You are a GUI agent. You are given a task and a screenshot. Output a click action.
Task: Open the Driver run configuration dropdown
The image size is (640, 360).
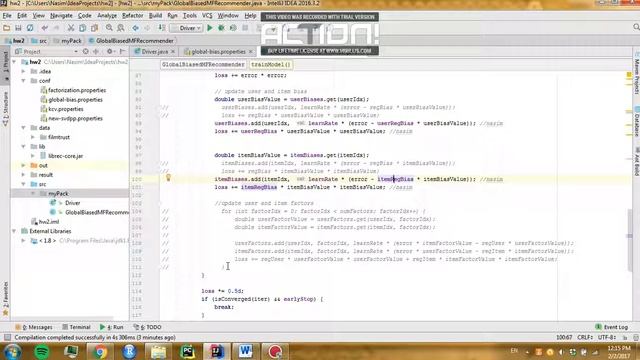[x=187, y=28]
